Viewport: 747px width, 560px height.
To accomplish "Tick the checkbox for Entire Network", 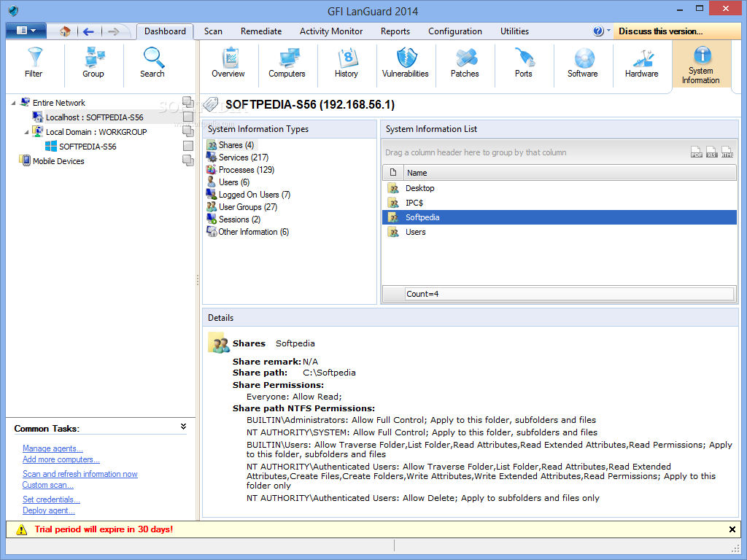I will (188, 102).
